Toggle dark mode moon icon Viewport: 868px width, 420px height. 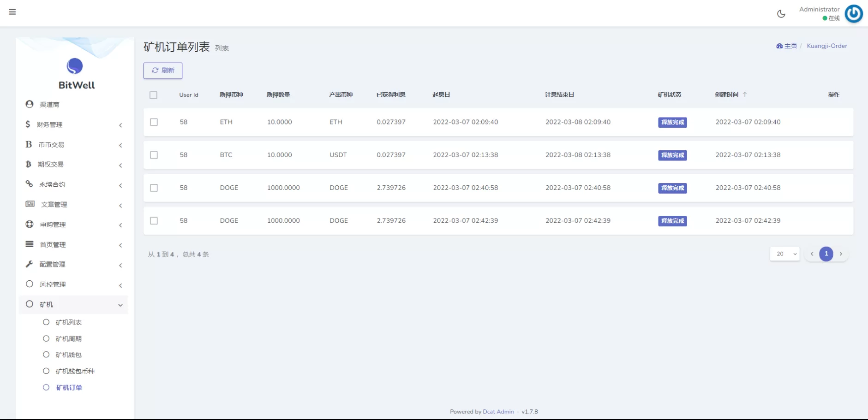pyautogui.click(x=781, y=14)
